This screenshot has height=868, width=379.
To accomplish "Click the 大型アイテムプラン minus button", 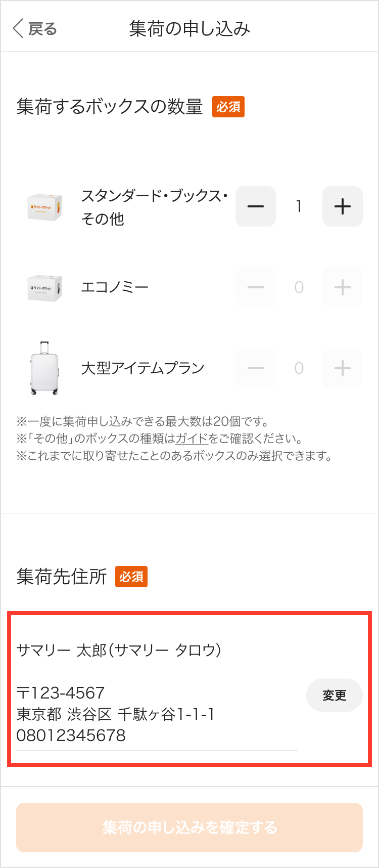I will pos(256,368).
